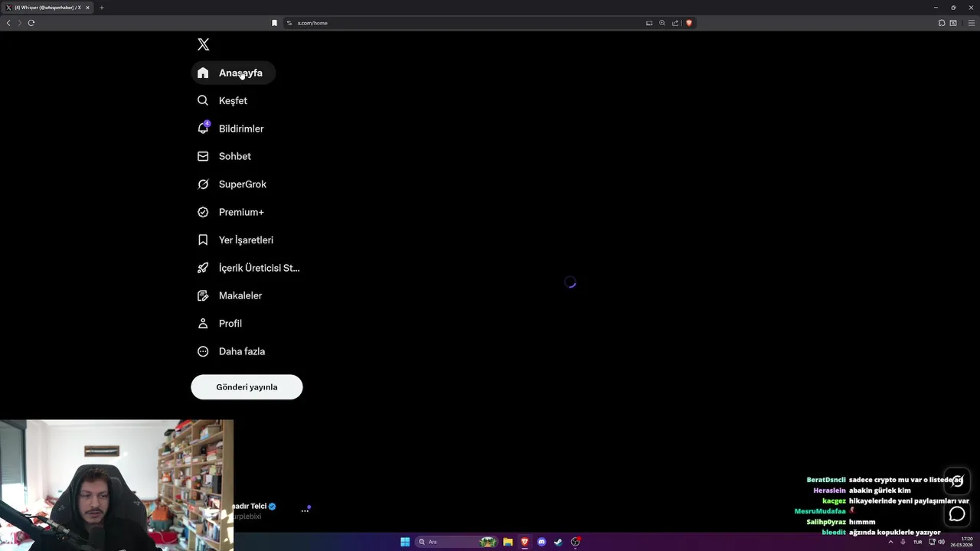Open account options three-dot menu
This screenshot has height=551, width=980.
tap(305, 510)
